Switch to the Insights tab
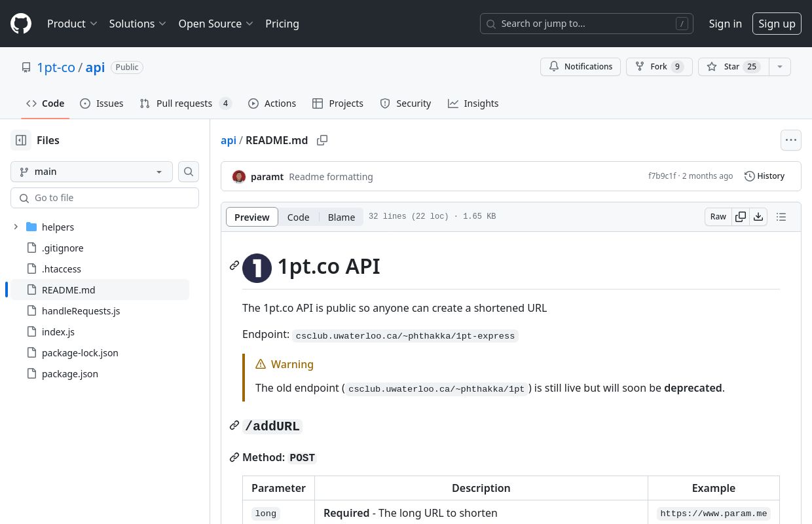The image size is (812, 524). point(473,103)
